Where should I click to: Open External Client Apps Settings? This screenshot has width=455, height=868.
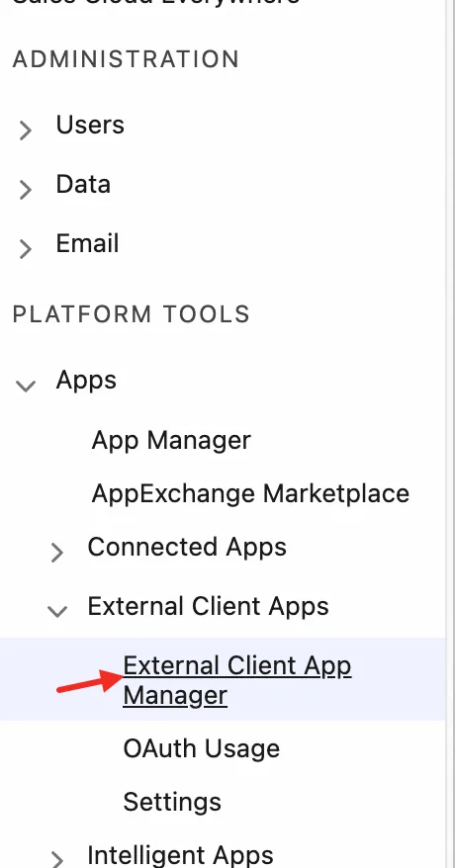click(x=172, y=802)
